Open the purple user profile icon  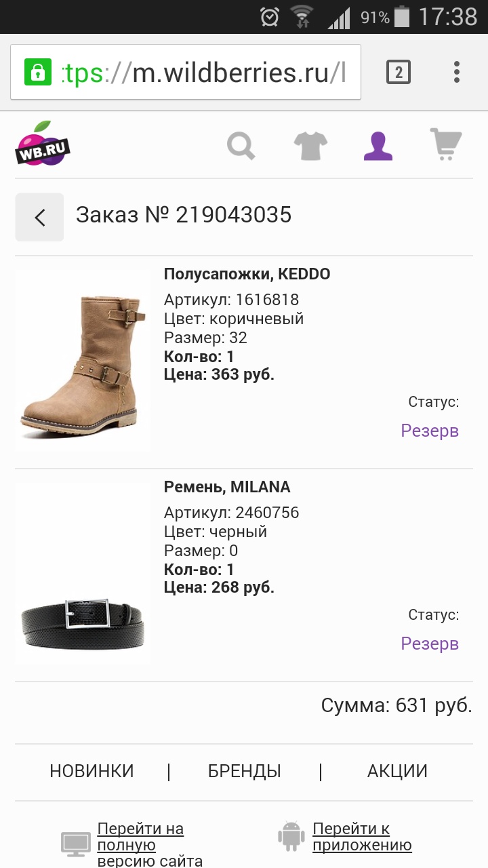378,145
